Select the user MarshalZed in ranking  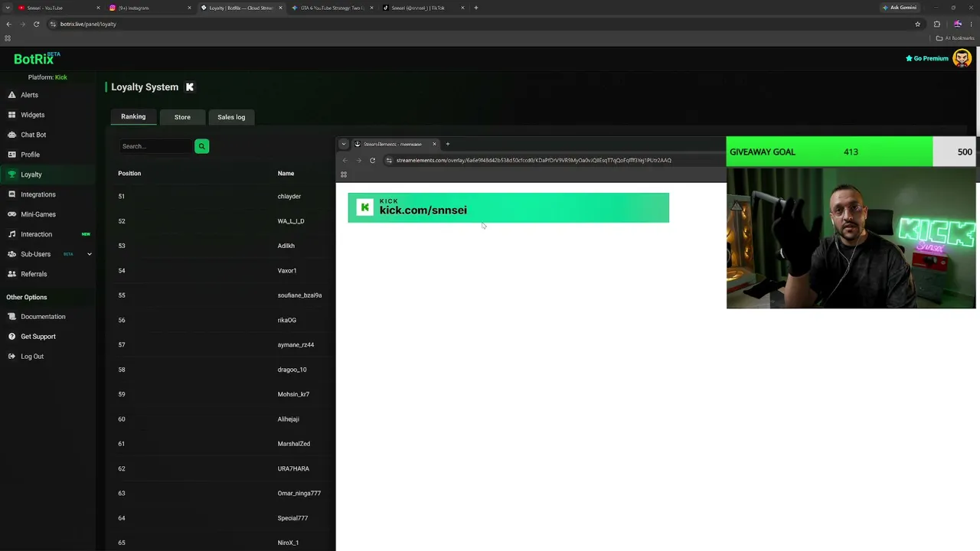294,444
